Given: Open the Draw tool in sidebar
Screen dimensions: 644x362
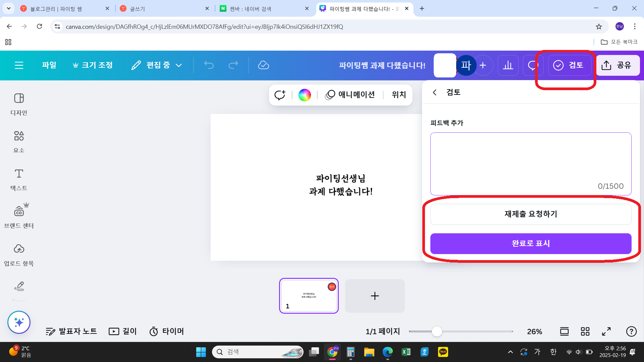Looking at the screenshot, I should (x=19, y=291).
